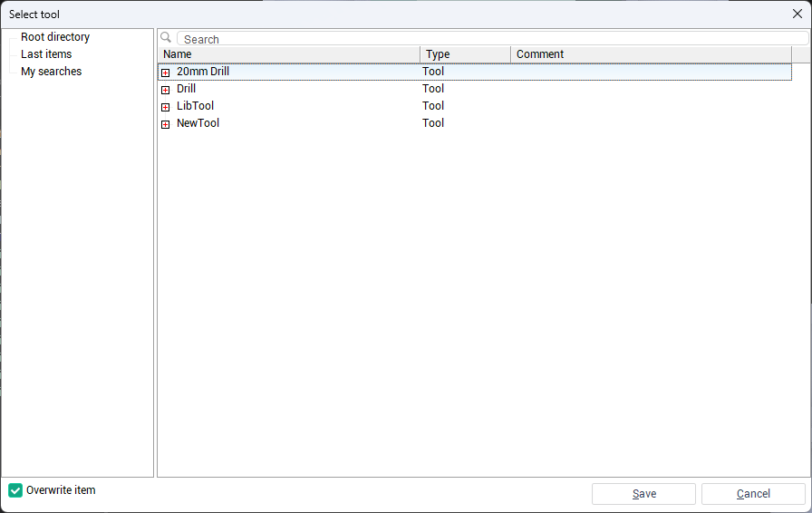Expand the LibTool entry

click(x=166, y=107)
